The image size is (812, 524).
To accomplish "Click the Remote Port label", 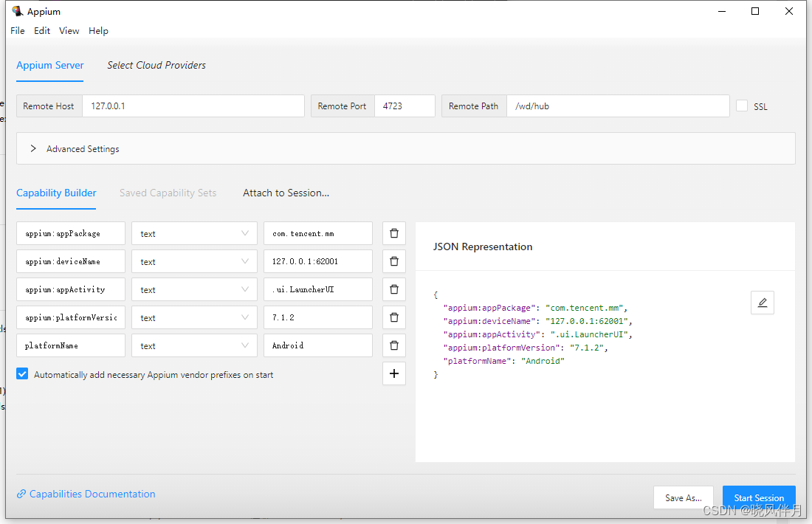I will 342,106.
